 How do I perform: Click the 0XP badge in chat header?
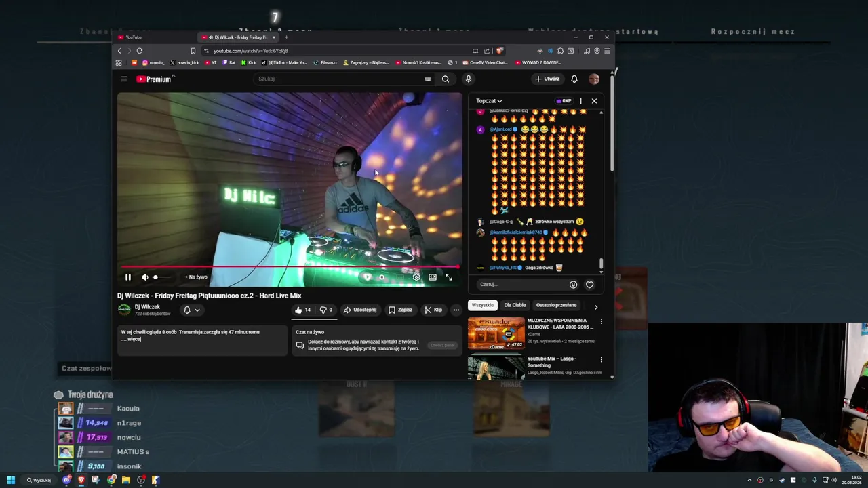[564, 101]
